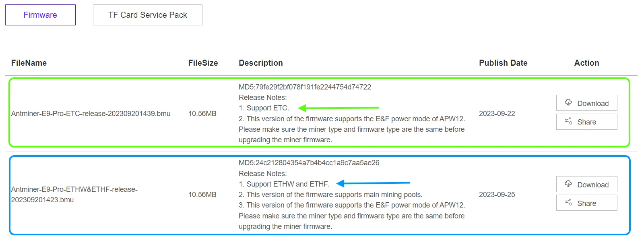
Task: Click the FileName column header
Action: pos(29,63)
